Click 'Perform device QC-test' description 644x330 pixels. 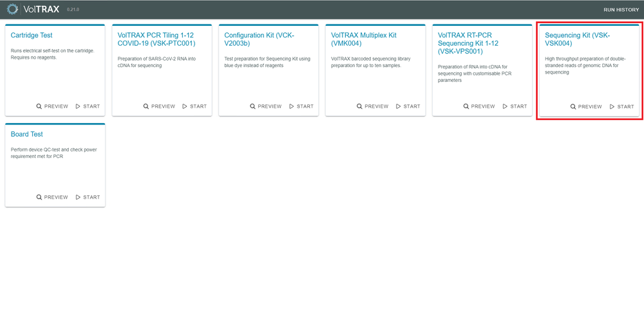(53, 153)
